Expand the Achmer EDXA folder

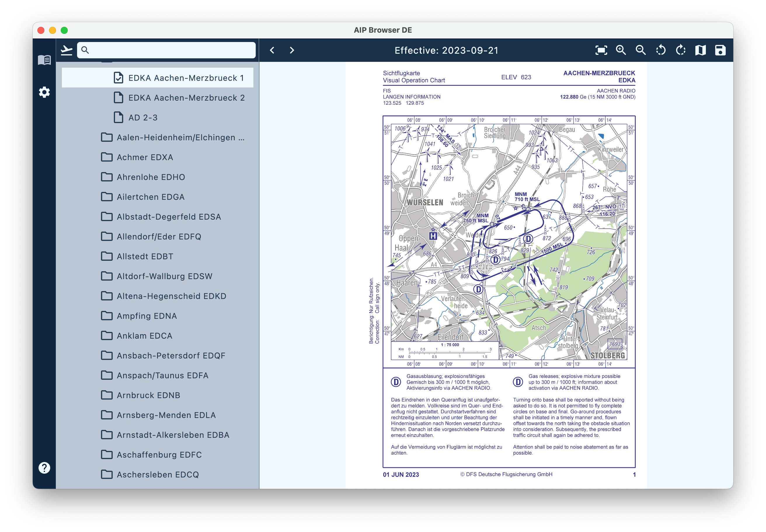[x=145, y=157]
